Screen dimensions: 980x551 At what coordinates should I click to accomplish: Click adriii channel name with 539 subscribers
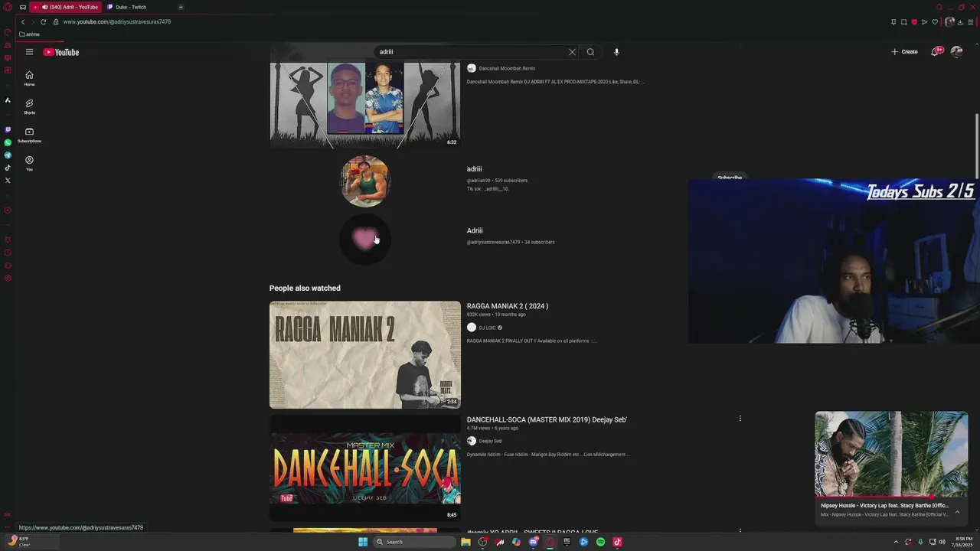coord(475,169)
